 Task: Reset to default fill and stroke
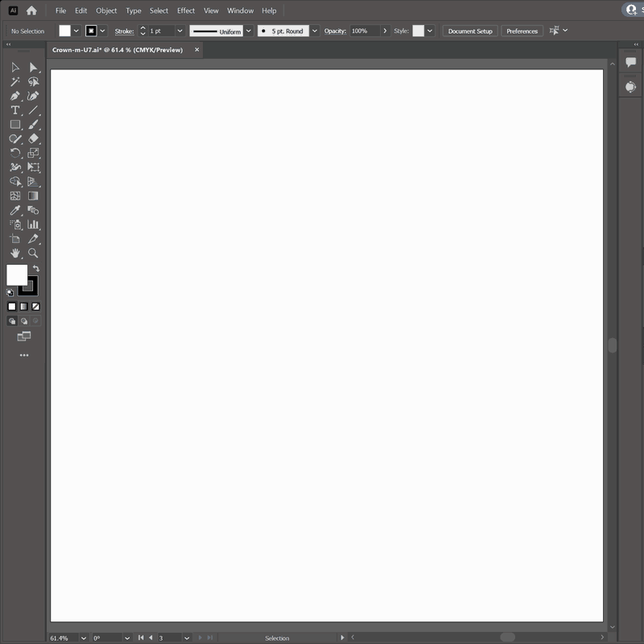point(10,292)
